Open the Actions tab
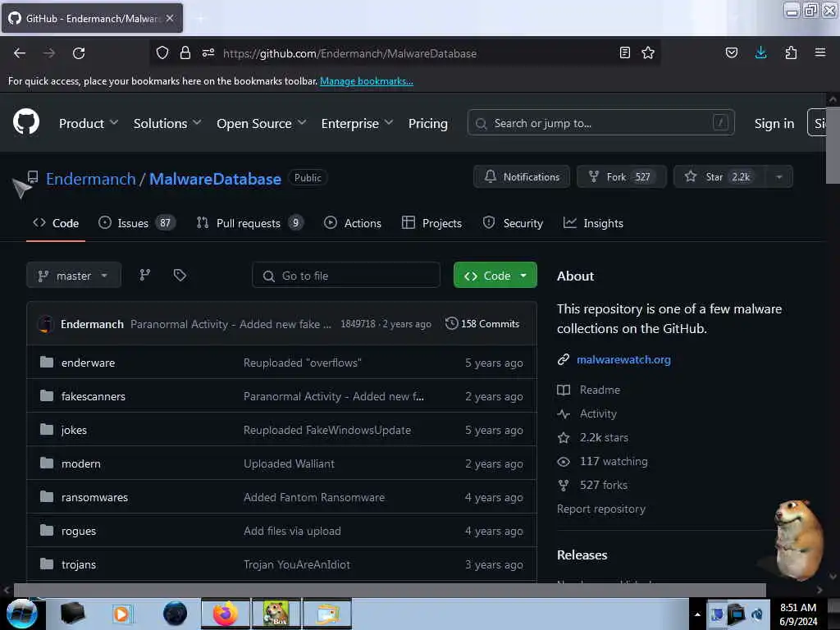This screenshot has height=630, width=840. (x=353, y=223)
